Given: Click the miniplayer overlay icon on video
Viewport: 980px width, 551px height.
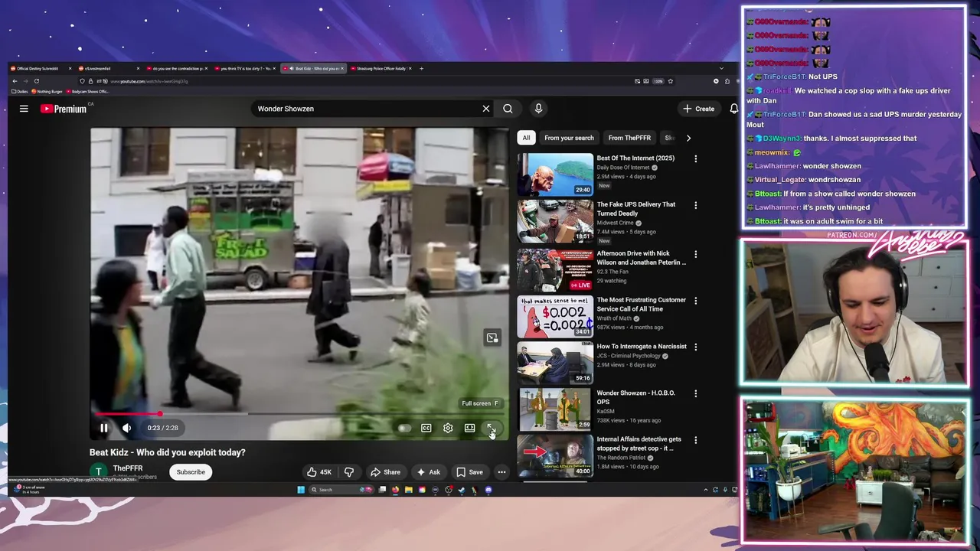Looking at the screenshot, I should pos(492,337).
